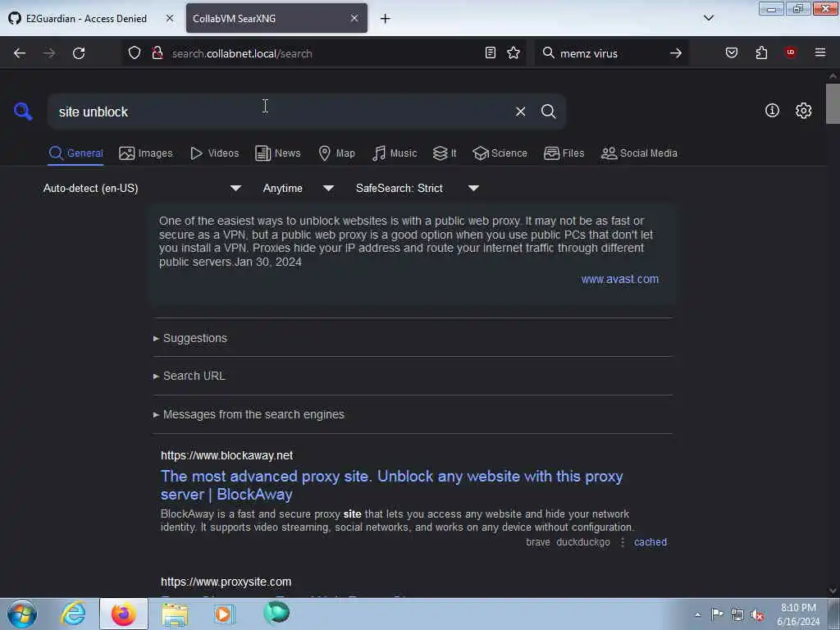The width and height of the screenshot is (840, 630).
Task: Launch Windows Media Player from taskbar
Action: point(225,614)
